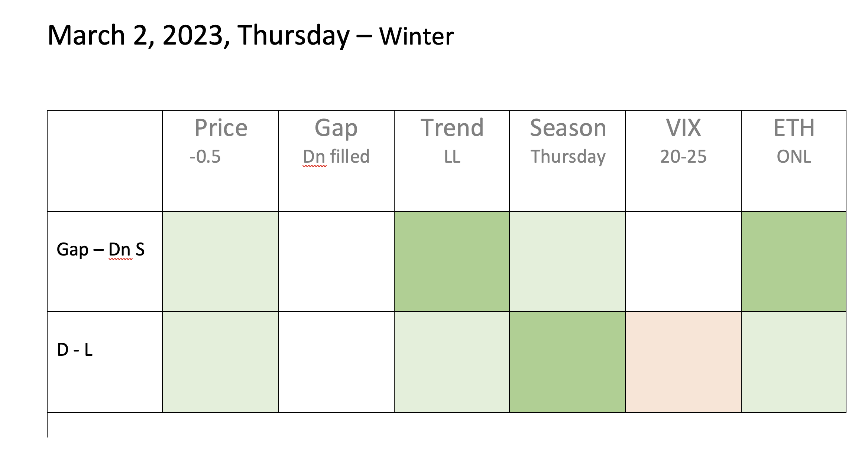Select the Price -0.5 header cell
868x462 pixels.
[220, 161]
